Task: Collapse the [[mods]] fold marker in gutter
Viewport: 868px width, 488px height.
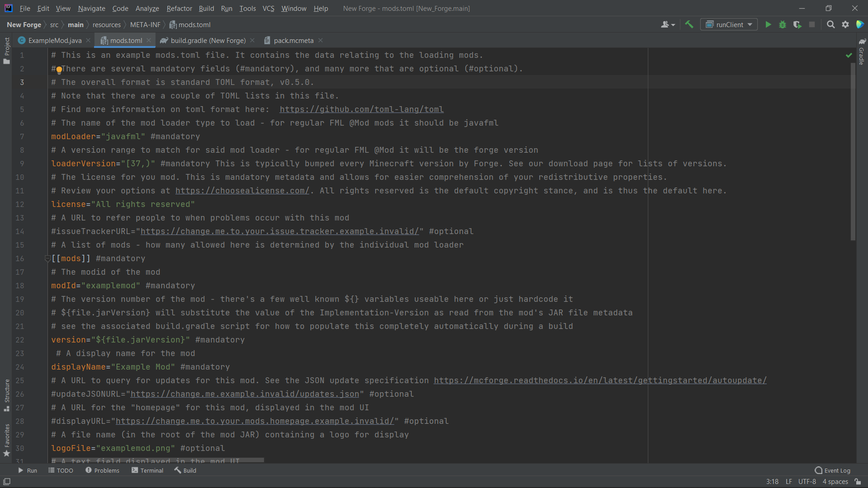Action: point(47,259)
